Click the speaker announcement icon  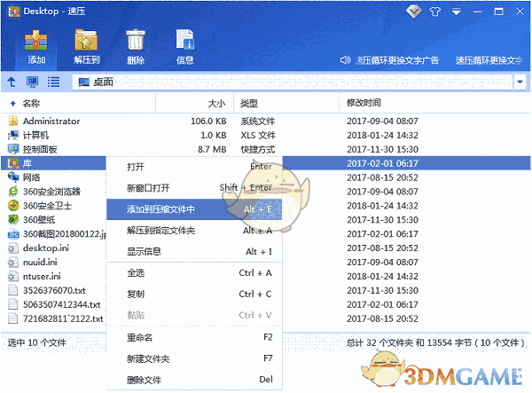345,60
